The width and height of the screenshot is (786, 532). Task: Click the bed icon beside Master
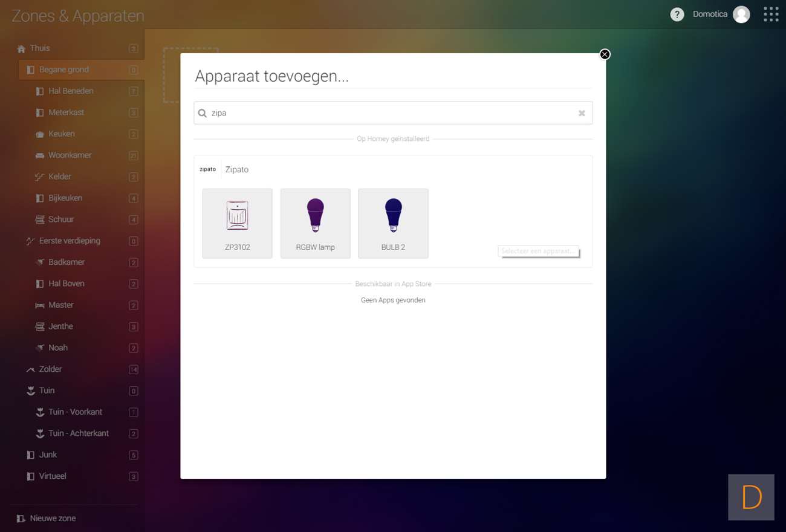pos(40,305)
